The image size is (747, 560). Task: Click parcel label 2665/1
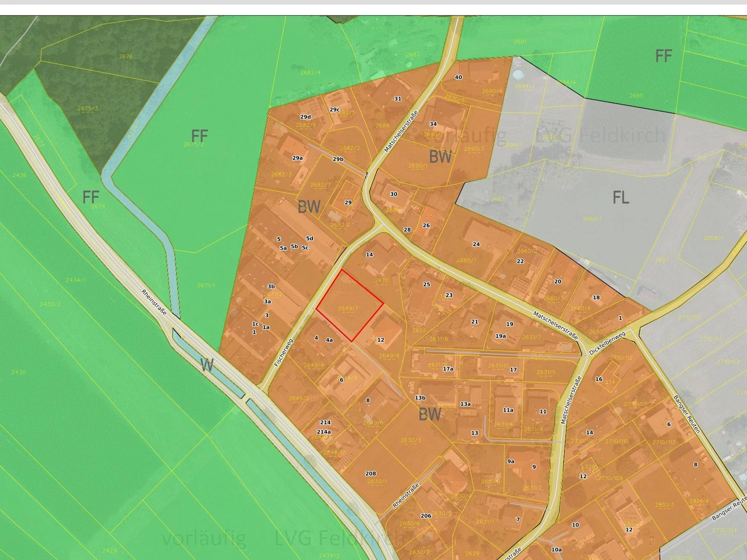(x=466, y=260)
